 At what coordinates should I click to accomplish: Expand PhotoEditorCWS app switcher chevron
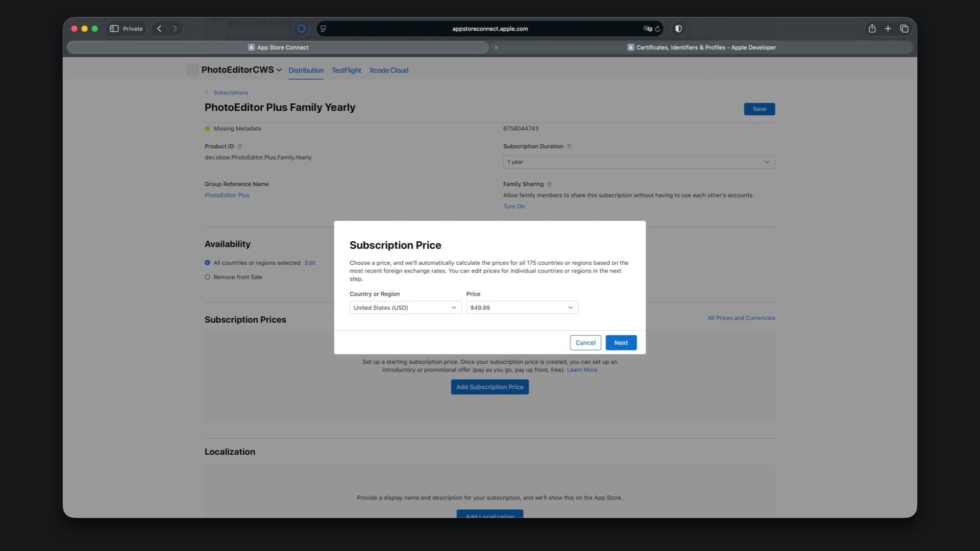tap(279, 70)
